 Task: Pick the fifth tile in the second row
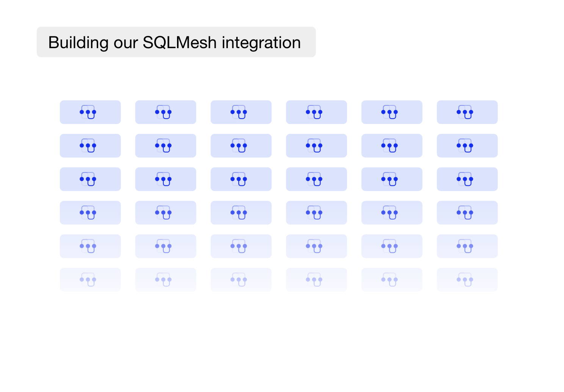(x=392, y=146)
